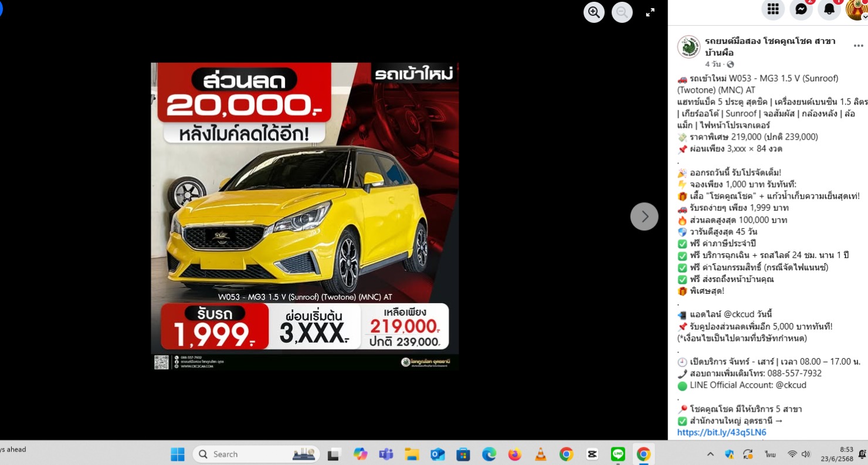Click the post date '4 วัน'
This screenshot has width=868, height=465.
713,65
